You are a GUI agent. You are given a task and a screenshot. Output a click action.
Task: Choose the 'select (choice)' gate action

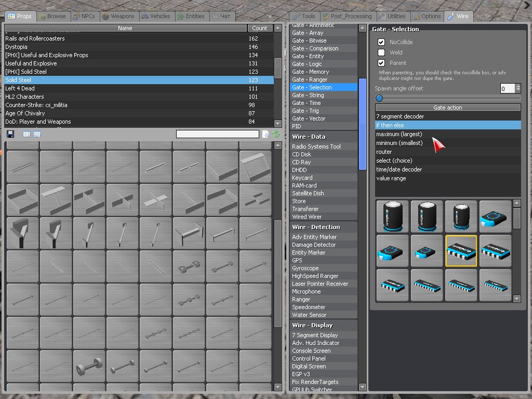(394, 161)
